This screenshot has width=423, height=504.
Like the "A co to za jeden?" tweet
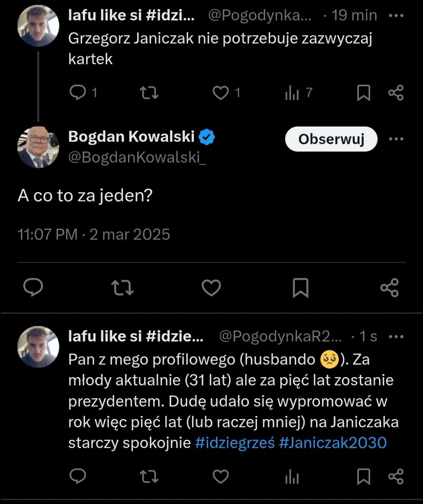(211, 287)
